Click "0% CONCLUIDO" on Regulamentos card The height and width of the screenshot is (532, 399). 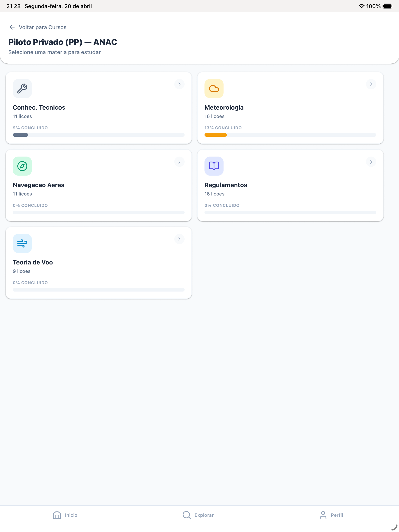[x=222, y=205]
